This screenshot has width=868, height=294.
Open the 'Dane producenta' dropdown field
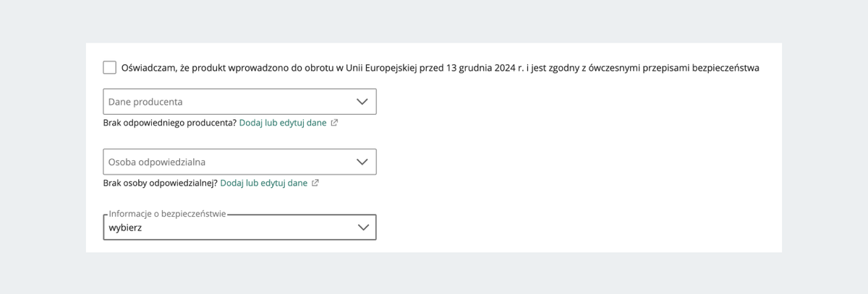(239, 102)
